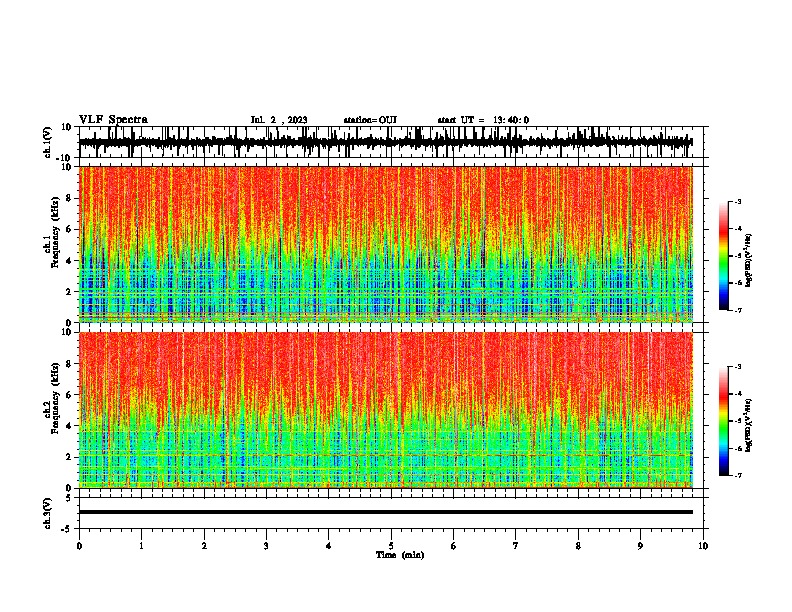
Task: Click time axis tick label "7"
Action: click(516, 546)
